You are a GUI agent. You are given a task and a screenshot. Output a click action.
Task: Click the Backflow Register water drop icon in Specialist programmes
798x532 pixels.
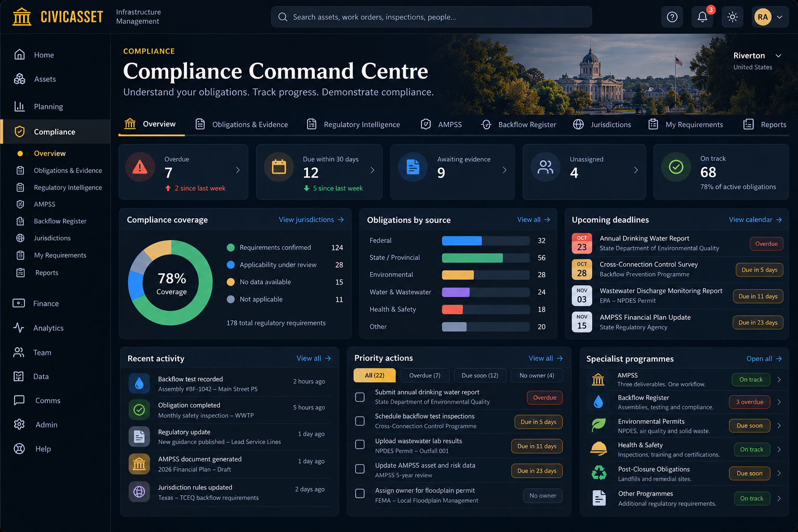pos(598,402)
